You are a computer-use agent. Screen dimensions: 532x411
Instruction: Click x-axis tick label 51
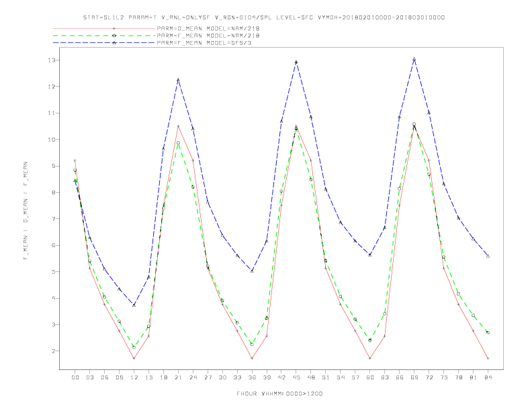point(326,377)
